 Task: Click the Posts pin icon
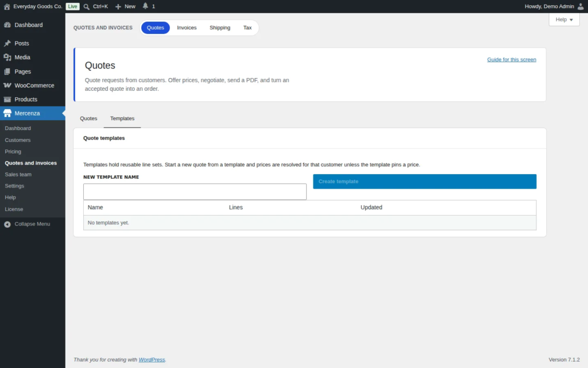pos(7,43)
